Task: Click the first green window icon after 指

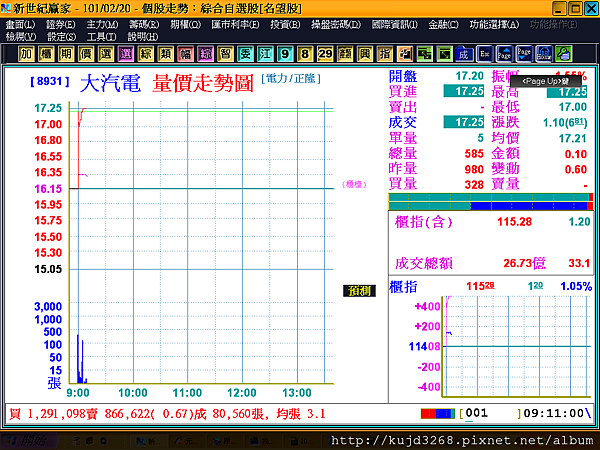Action: pos(424,54)
